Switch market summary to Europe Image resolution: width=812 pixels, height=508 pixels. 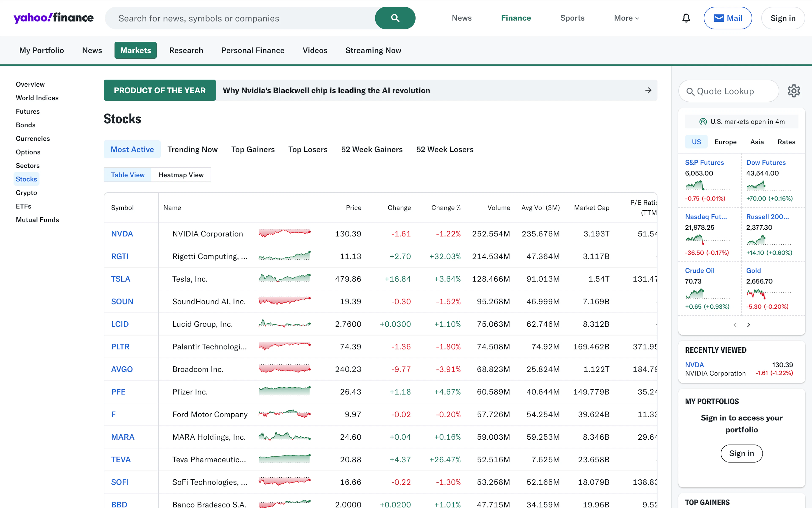pyautogui.click(x=726, y=142)
